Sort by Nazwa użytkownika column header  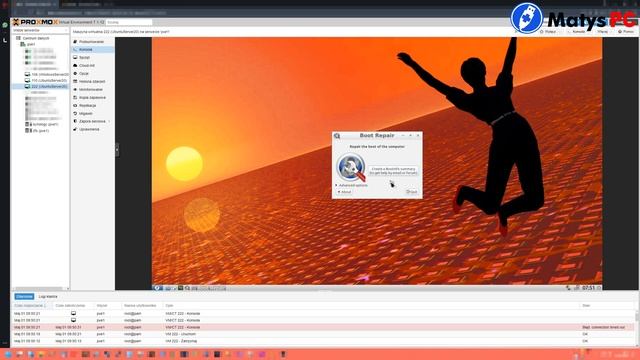click(141, 305)
